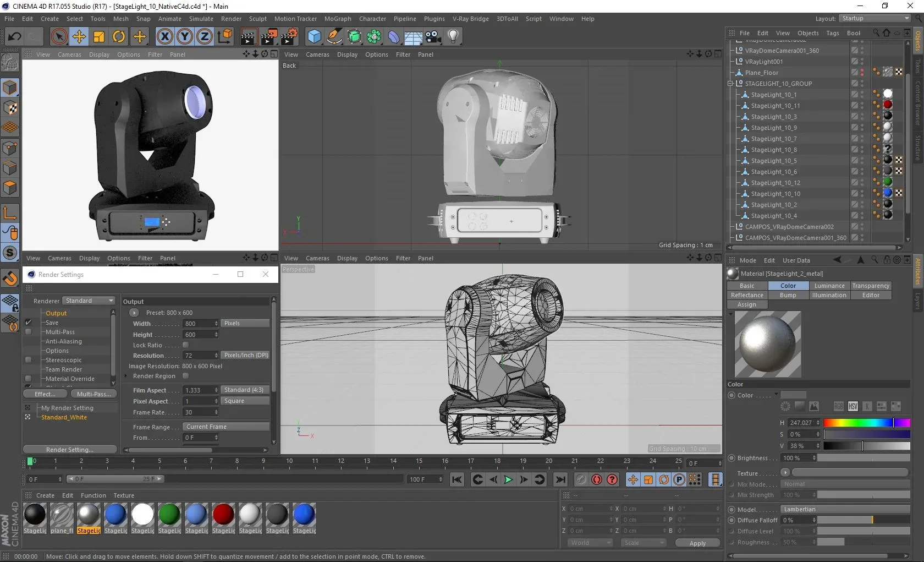Switch to the Reflectance material tab
The image size is (924, 562).
pyautogui.click(x=746, y=295)
